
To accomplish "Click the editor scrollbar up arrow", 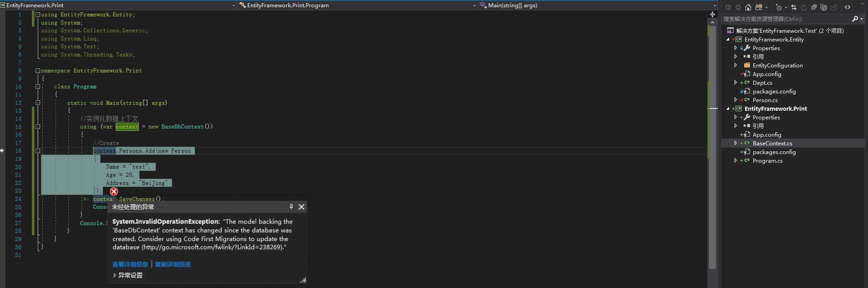I will click(x=713, y=22).
